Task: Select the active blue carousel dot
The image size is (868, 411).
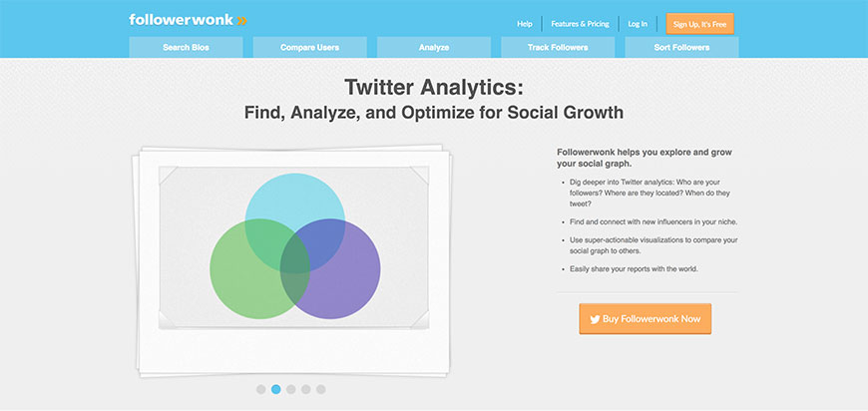Action: [x=276, y=389]
